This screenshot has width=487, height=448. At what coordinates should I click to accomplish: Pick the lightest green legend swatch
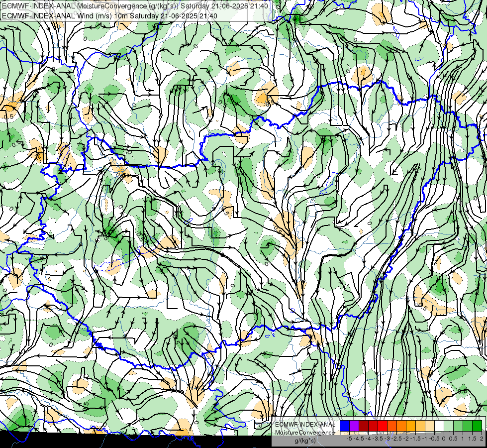tap(449, 426)
